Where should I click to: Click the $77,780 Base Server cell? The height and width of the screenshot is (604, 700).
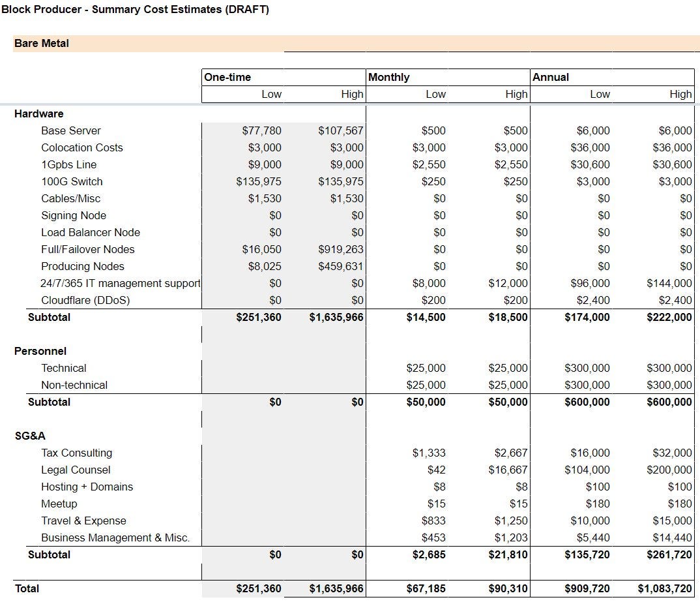[x=261, y=130]
